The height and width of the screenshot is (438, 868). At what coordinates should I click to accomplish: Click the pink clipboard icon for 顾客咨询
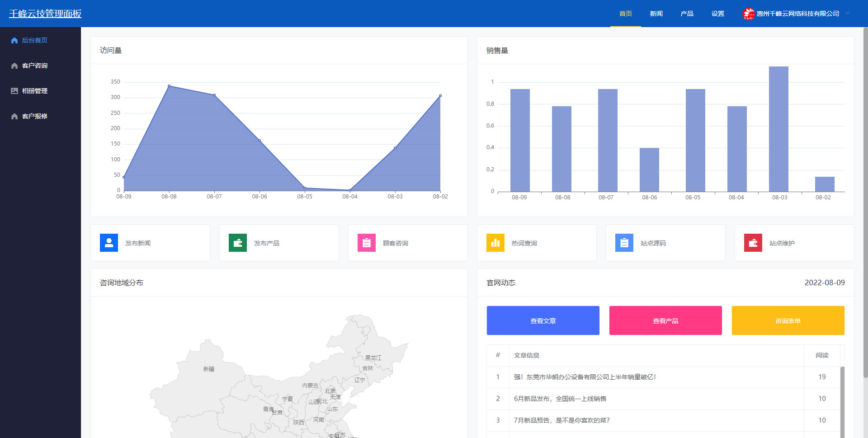367,243
